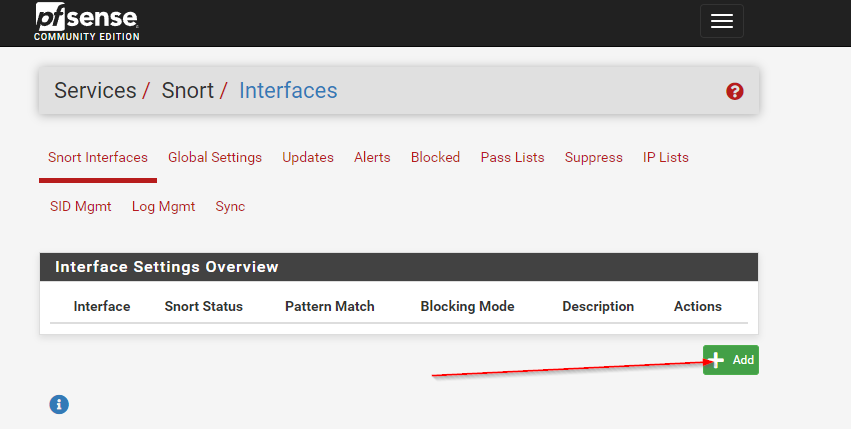Open the SID Mgmt tab

tap(81, 206)
